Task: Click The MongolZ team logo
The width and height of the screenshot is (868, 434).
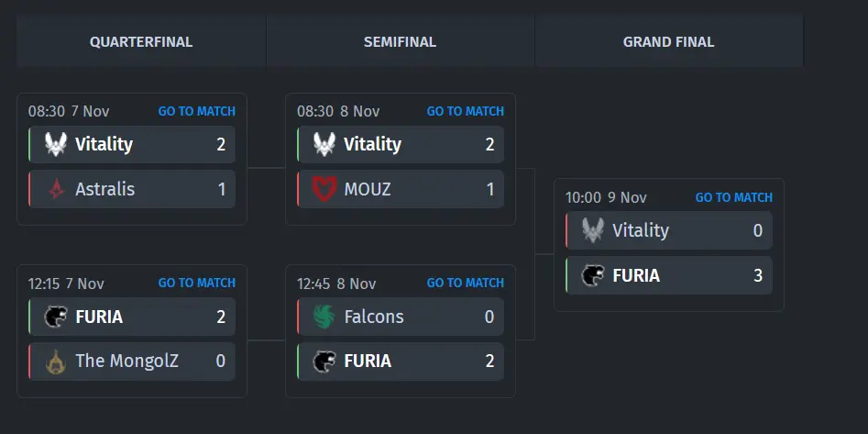Action: coord(57,362)
